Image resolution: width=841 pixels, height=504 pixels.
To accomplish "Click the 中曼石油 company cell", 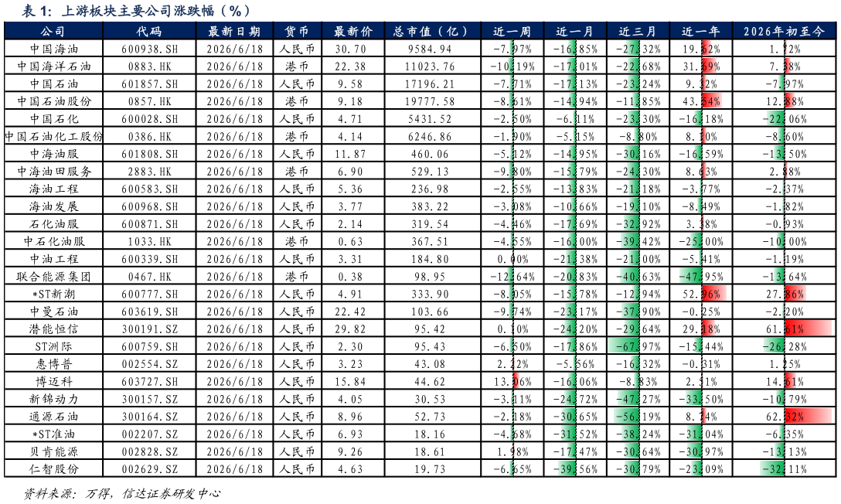I will tap(53, 312).
